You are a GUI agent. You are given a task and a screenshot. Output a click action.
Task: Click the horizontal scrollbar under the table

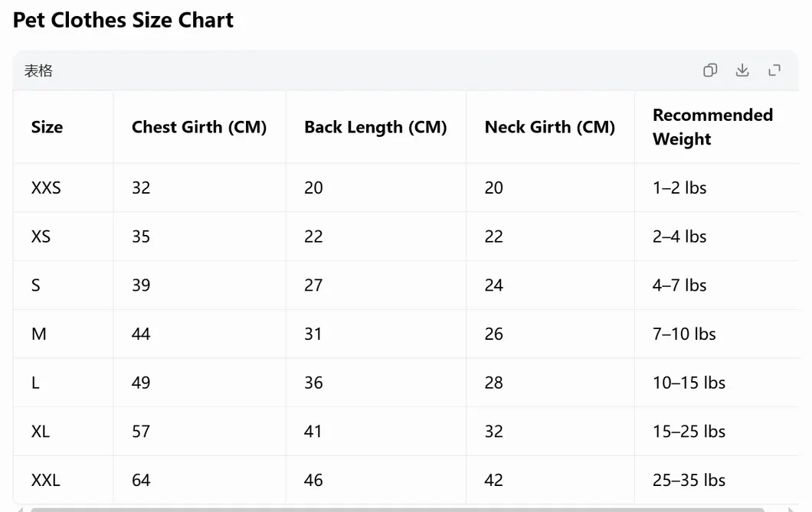tap(398, 510)
